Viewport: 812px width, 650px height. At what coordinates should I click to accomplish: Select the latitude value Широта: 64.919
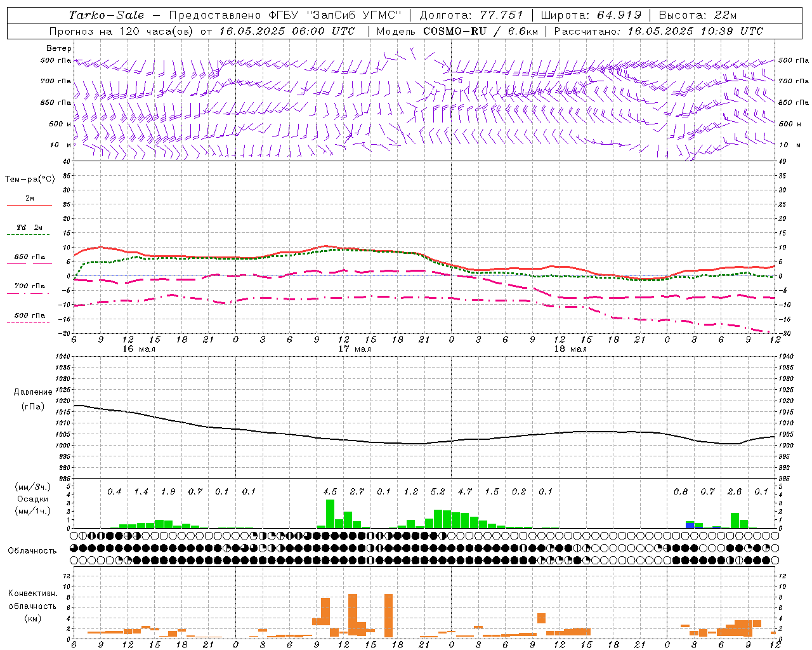point(591,15)
